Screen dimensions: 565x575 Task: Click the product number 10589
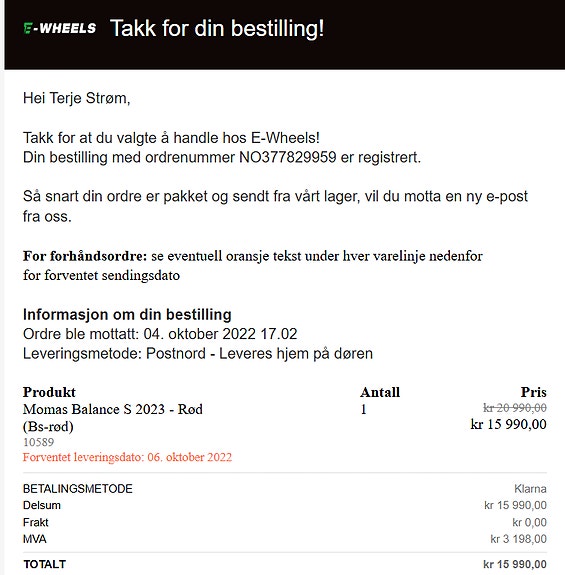(38, 442)
